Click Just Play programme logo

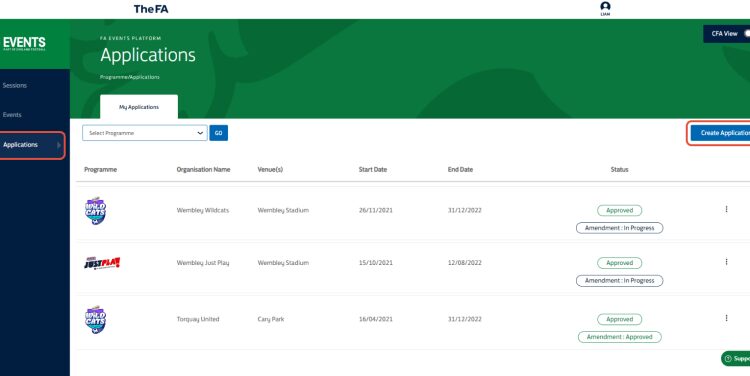click(102, 263)
